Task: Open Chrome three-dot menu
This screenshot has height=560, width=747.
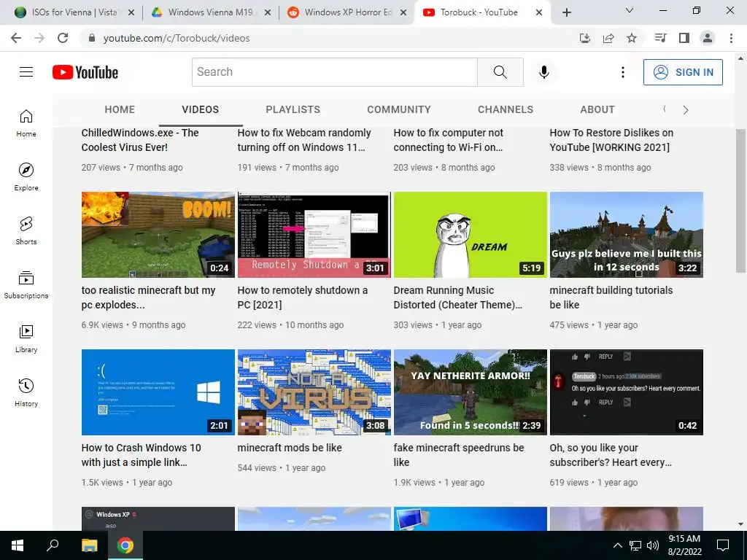Action: coord(731,38)
